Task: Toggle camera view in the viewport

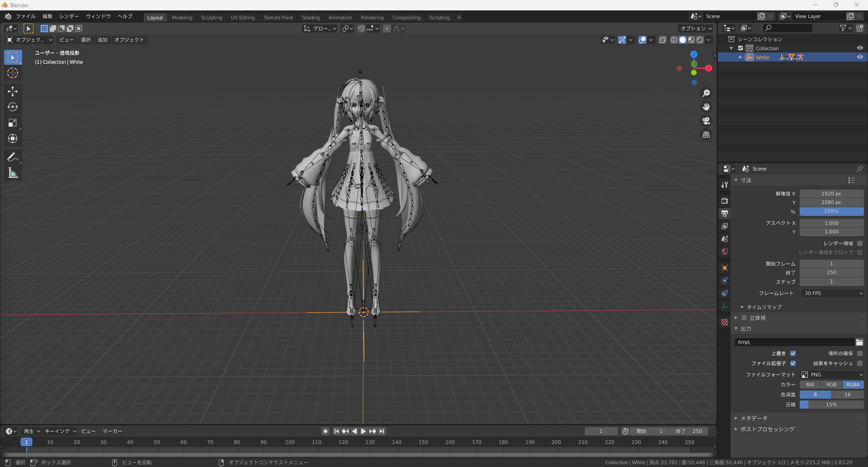Action: tap(706, 121)
